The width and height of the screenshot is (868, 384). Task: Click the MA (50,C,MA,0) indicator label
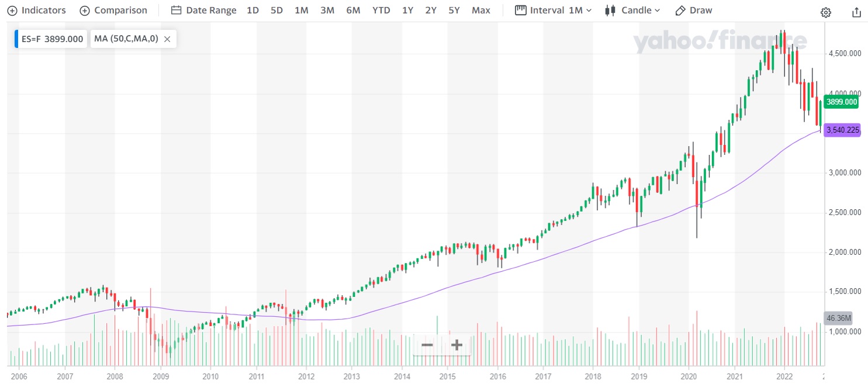(126, 39)
